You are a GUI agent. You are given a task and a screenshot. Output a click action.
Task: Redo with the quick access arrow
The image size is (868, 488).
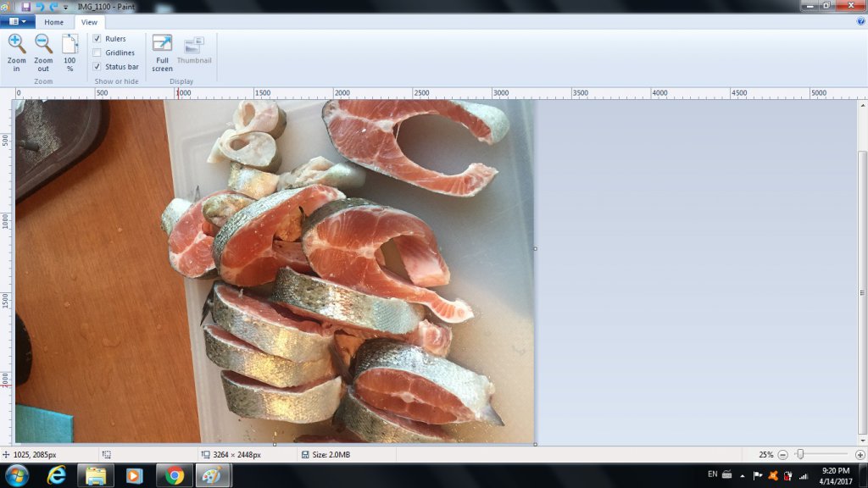coord(53,6)
